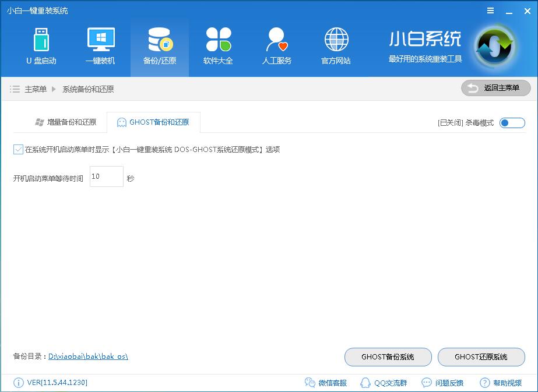Toggle 杀毒模式 antivirus mode on
This screenshot has width=538, height=392.
tap(512, 123)
